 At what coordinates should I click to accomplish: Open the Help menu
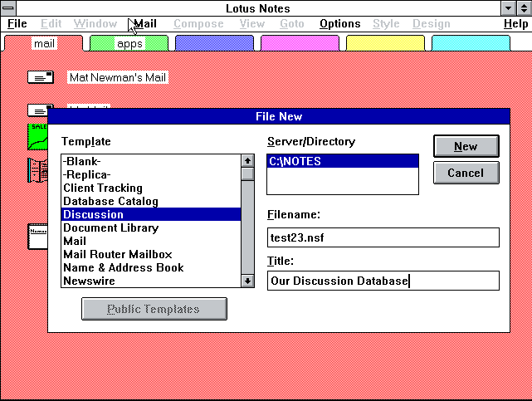[515, 24]
